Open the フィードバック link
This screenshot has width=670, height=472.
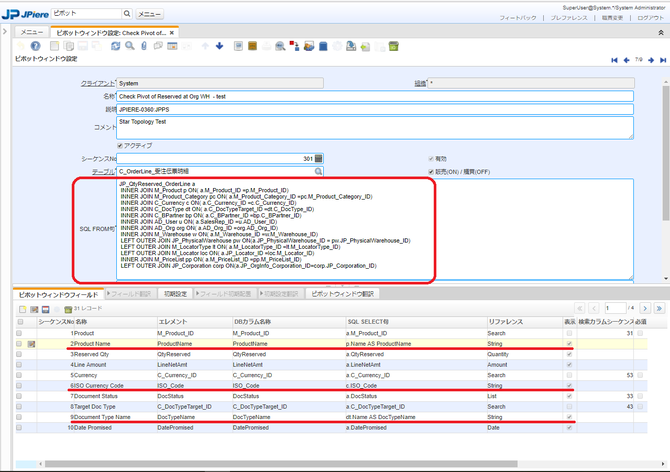coord(518,18)
